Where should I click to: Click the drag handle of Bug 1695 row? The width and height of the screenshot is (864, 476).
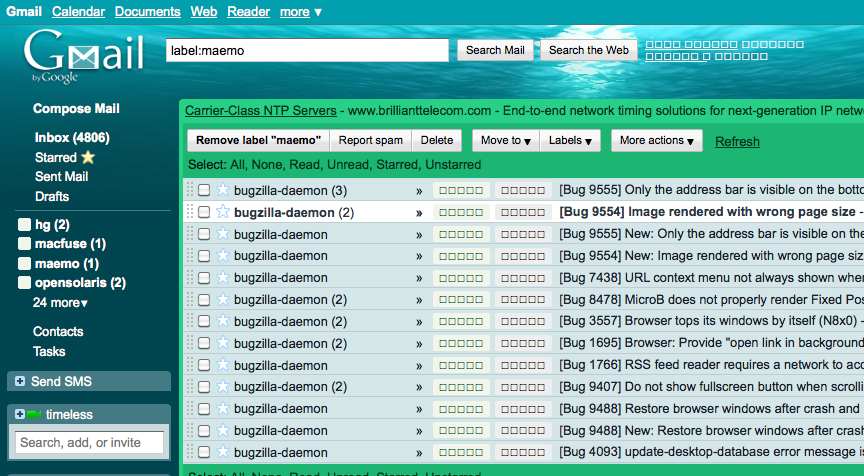click(x=190, y=343)
